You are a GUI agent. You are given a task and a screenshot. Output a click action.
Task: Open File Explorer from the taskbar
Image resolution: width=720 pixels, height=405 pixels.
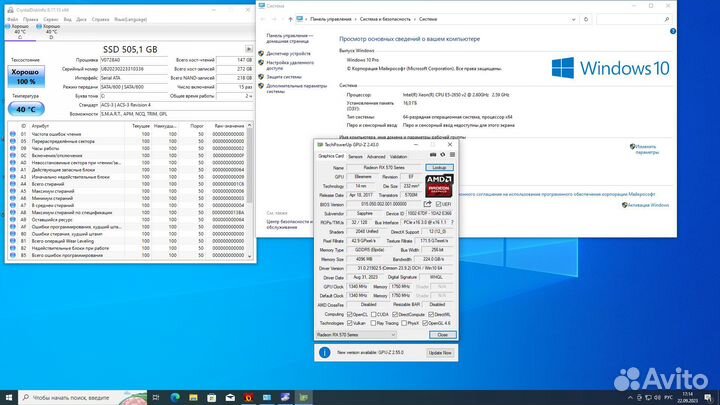(x=193, y=397)
